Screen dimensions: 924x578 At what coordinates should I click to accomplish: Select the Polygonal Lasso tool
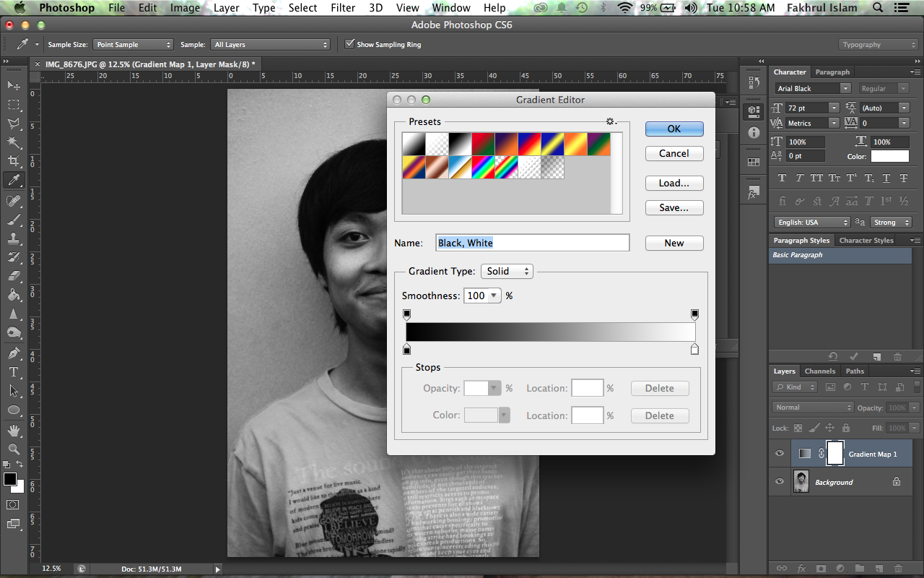(x=14, y=124)
